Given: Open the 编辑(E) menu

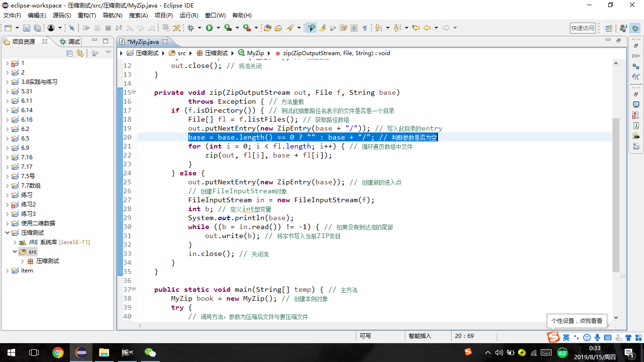Looking at the screenshot, I should point(37,16).
